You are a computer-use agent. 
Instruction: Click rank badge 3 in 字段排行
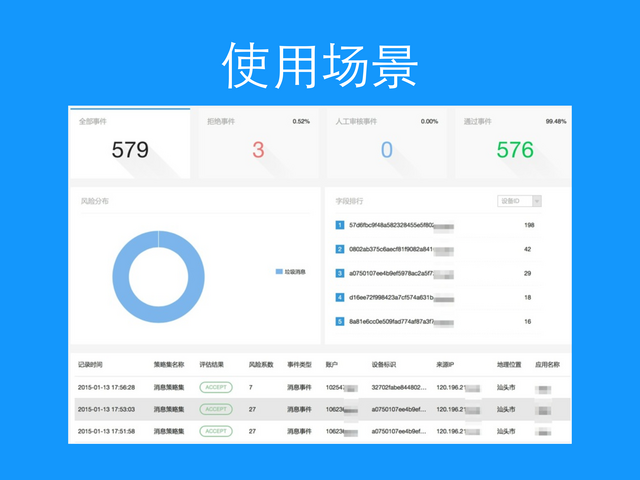pos(340,273)
